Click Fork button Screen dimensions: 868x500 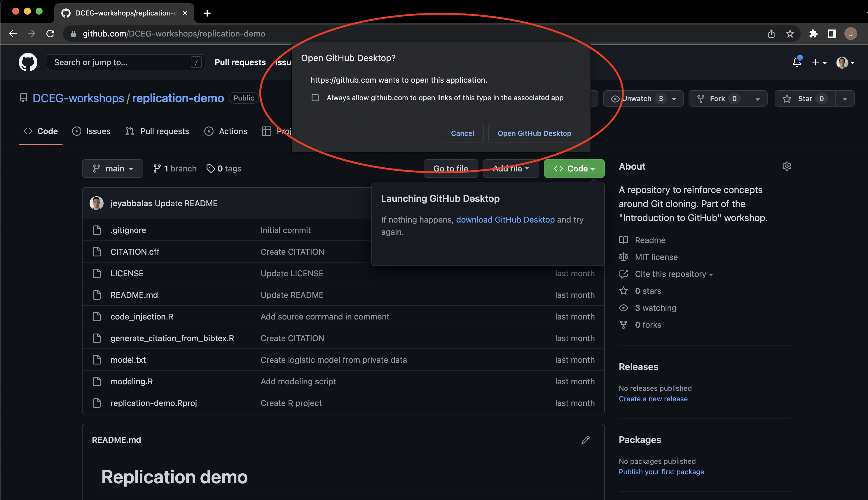pyautogui.click(x=718, y=98)
